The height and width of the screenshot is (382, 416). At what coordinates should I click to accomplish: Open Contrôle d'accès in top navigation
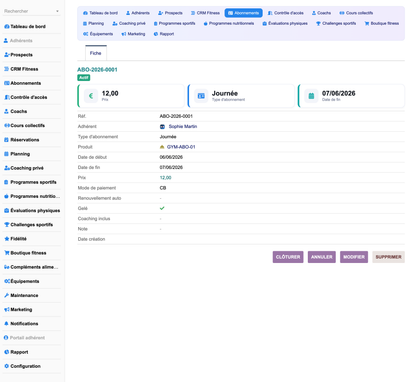point(286,13)
